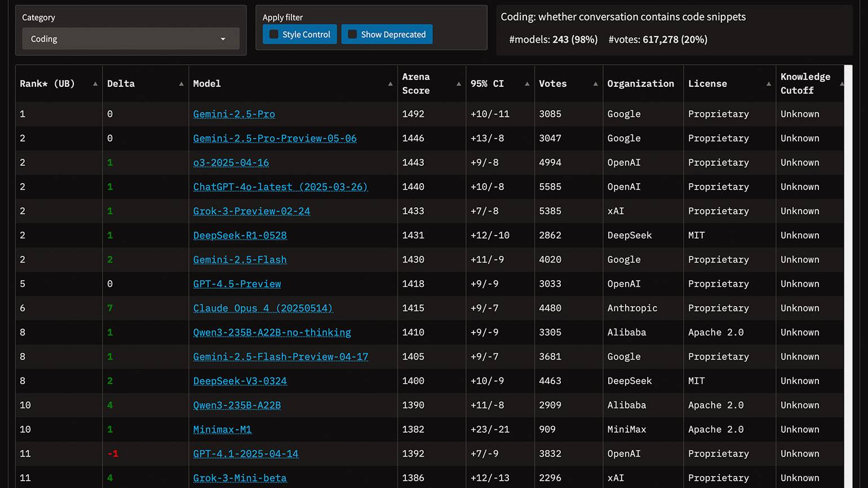This screenshot has height=488, width=868.
Task: Sort by Votes column arrow
Action: click(x=596, y=84)
